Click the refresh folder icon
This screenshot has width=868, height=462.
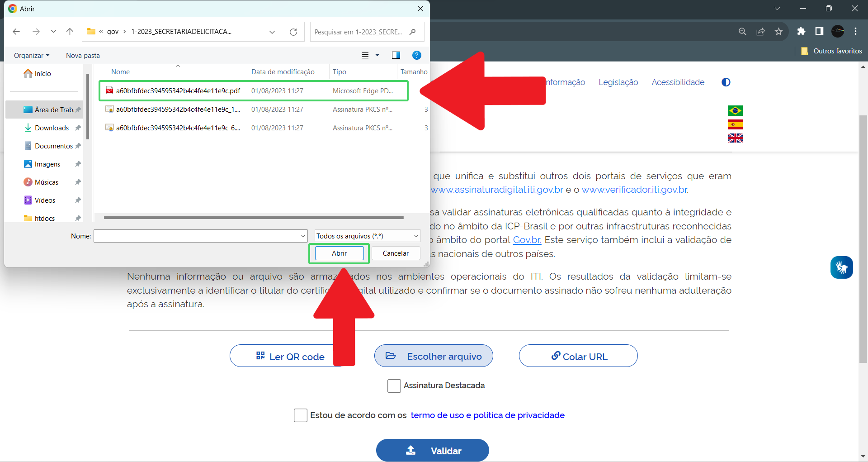click(x=293, y=32)
